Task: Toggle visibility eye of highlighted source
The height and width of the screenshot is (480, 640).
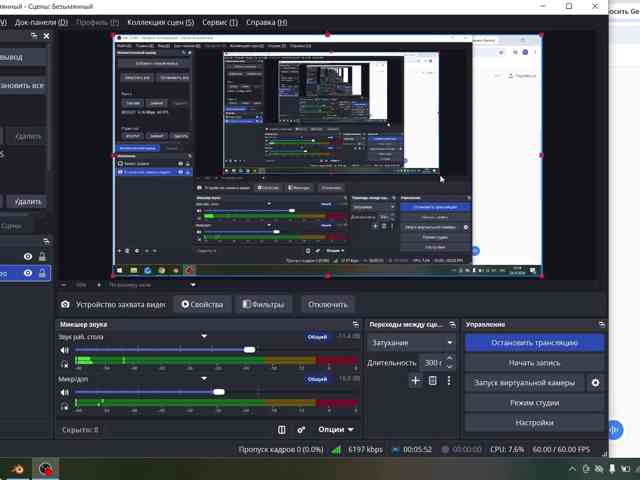Action: click(28, 273)
